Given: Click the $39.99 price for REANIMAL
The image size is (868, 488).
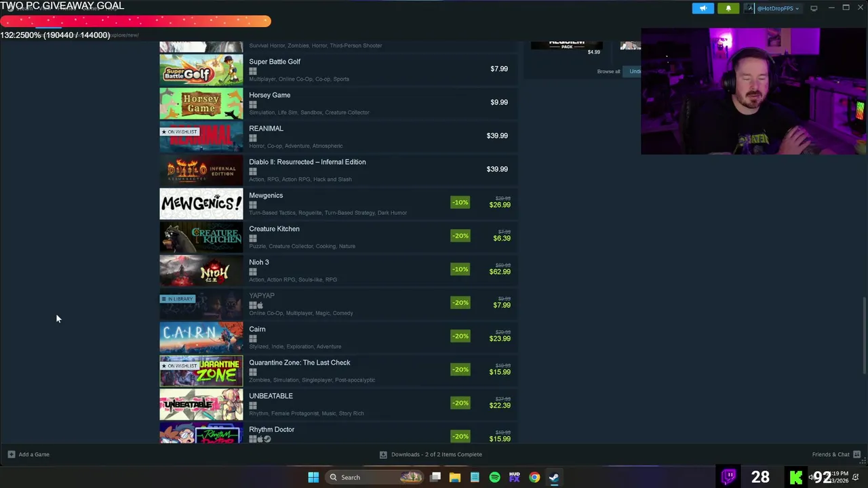Looking at the screenshot, I should (x=497, y=136).
